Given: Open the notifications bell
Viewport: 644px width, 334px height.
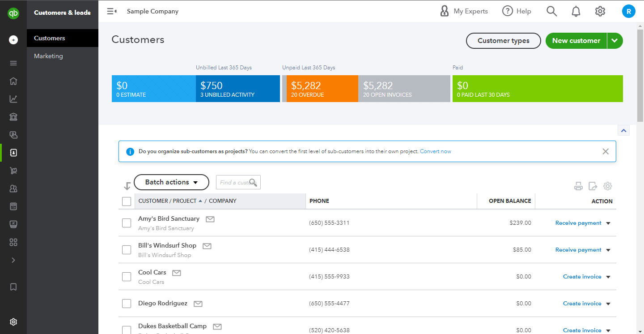Looking at the screenshot, I should coord(576,12).
